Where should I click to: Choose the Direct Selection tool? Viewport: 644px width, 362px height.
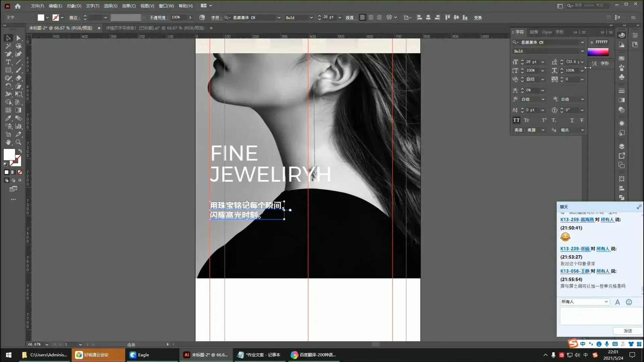point(18,38)
